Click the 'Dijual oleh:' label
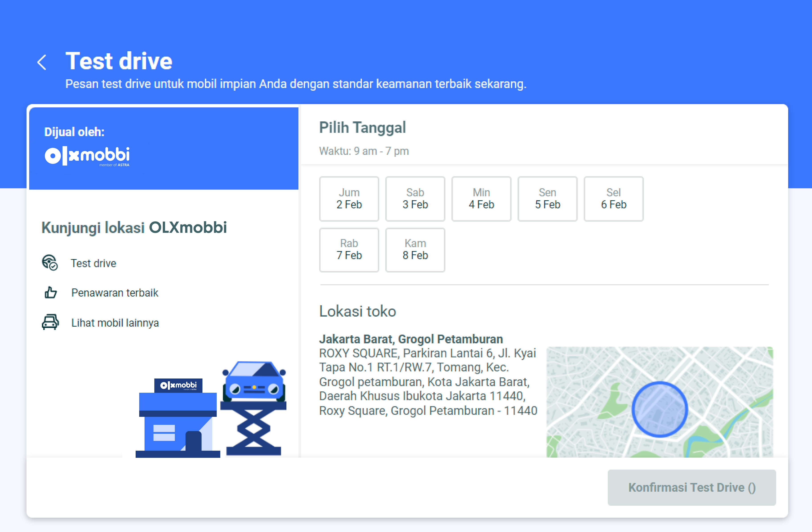812x532 pixels. 74,132
